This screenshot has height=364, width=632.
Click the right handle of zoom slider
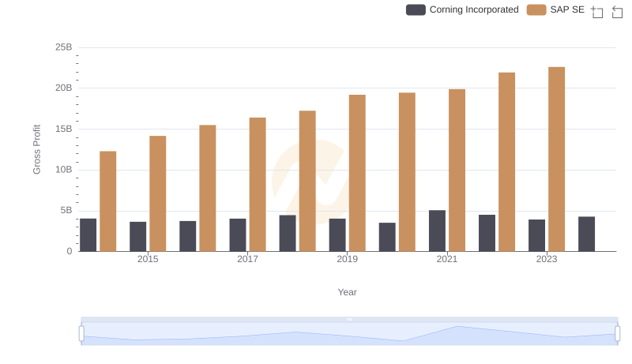[x=618, y=334]
